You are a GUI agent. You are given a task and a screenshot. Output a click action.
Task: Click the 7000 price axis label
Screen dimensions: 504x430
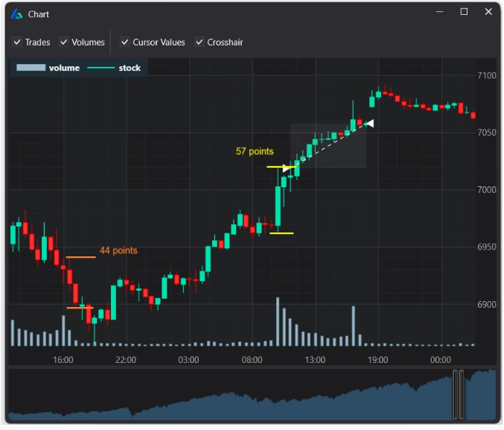[x=487, y=190]
